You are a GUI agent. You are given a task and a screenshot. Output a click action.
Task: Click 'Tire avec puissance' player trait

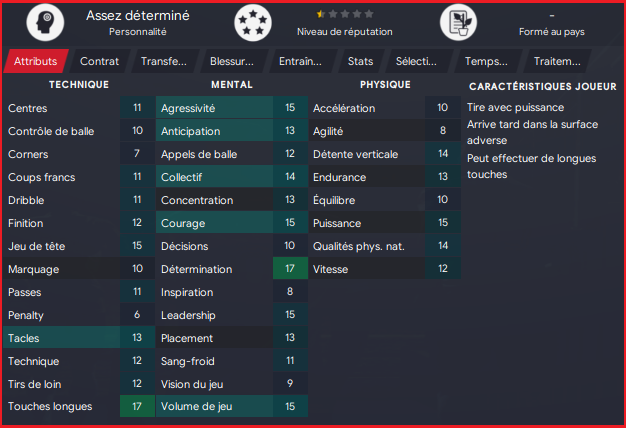[x=515, y=107]
